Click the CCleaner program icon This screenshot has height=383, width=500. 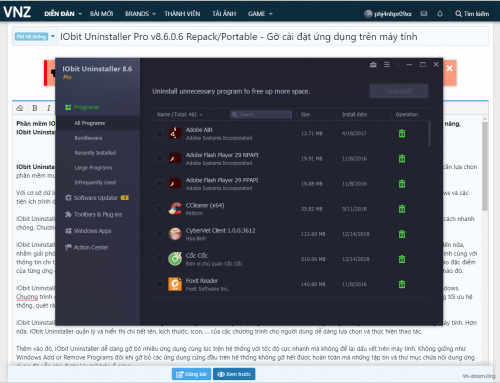(175, 209)
